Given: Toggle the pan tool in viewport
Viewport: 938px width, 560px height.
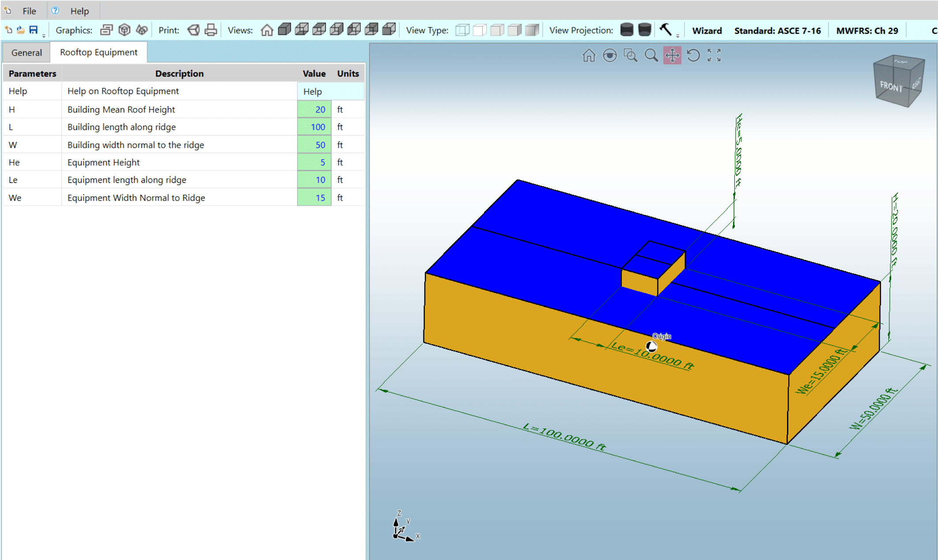Looking at the screenshot, I should pos(672,56).
